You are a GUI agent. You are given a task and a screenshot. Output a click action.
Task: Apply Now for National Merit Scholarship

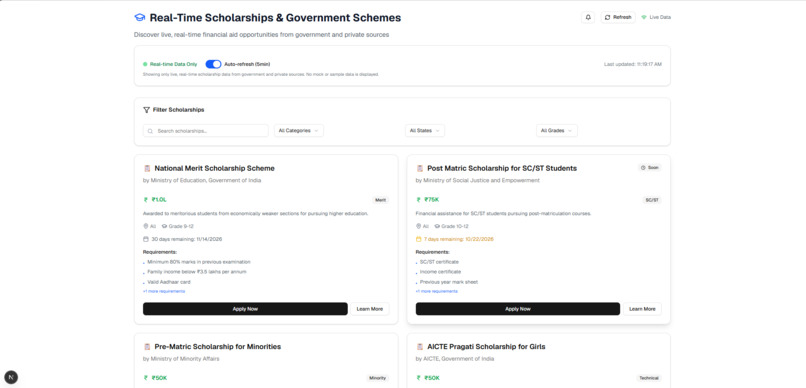[245, 309]
